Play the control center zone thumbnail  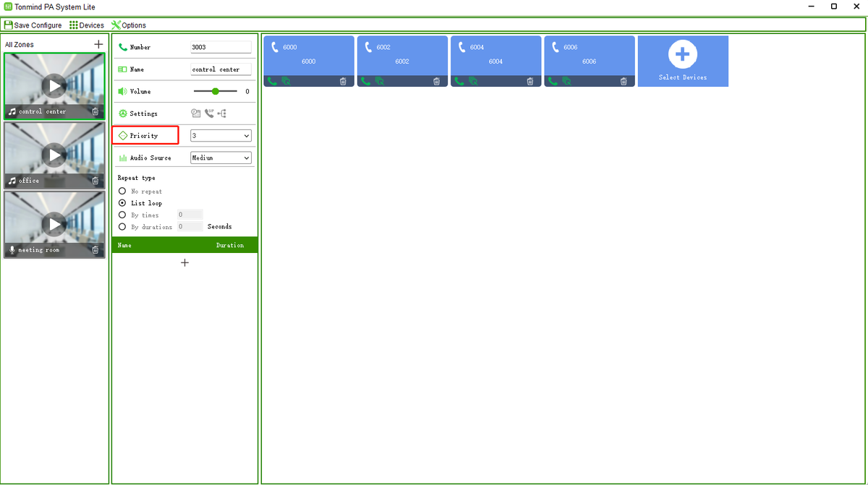(x=55, y=87)
